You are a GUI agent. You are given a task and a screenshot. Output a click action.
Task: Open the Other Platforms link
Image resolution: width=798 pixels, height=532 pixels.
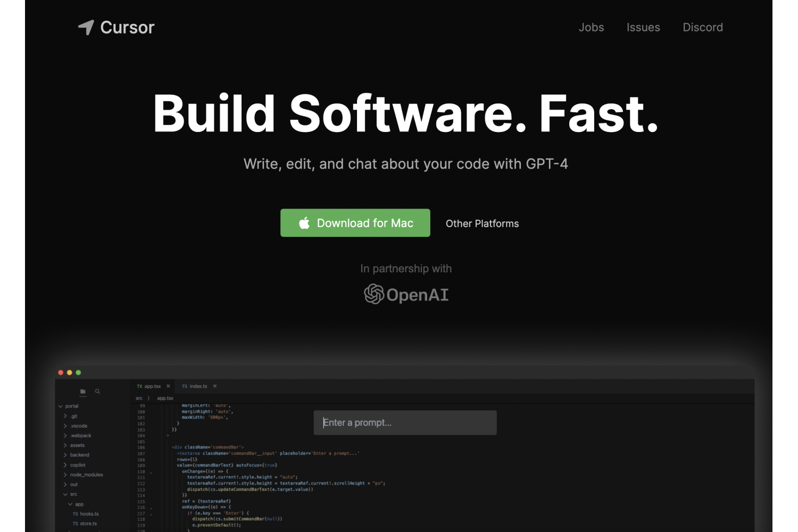click(482, 223)
